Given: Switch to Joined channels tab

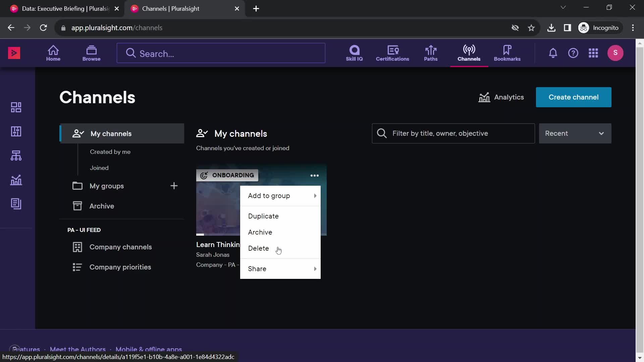Looking at the screenshot, I should coord(99,168).
